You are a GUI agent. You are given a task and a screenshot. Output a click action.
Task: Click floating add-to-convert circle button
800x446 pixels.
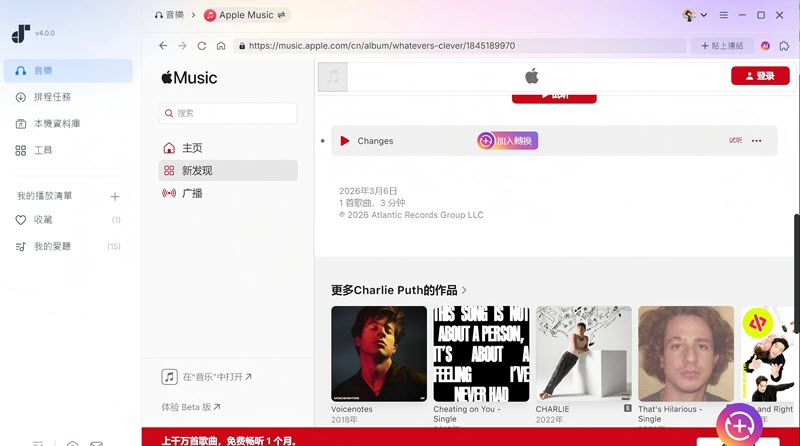pyautogui.click(x=739, y=425)
